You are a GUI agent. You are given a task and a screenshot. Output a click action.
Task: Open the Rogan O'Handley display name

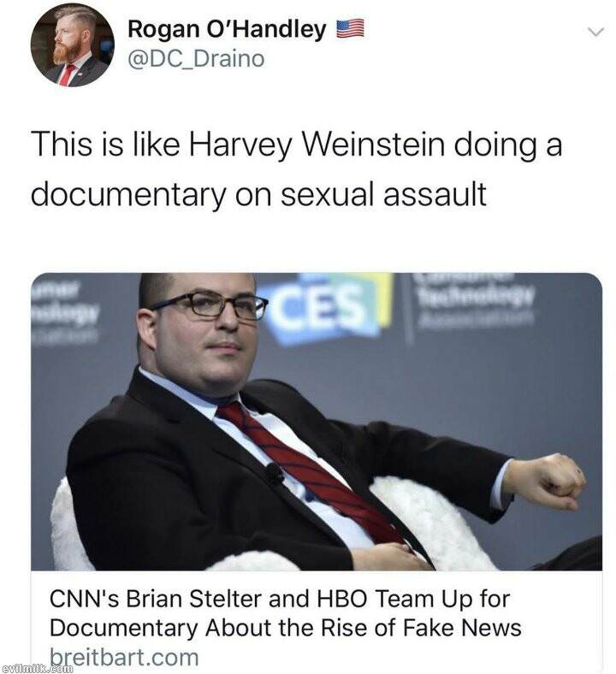pos(227,30)
